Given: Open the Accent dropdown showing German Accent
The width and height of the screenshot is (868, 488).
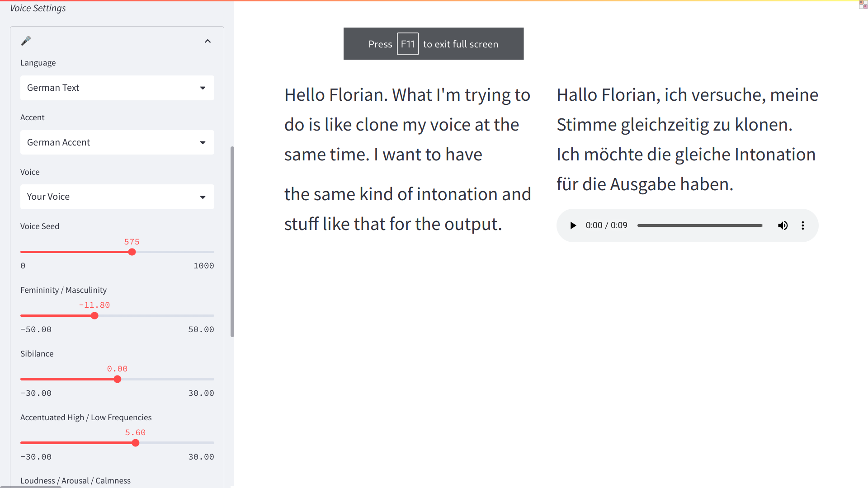Looking at the screenshot, I should (x=117, y=142).
